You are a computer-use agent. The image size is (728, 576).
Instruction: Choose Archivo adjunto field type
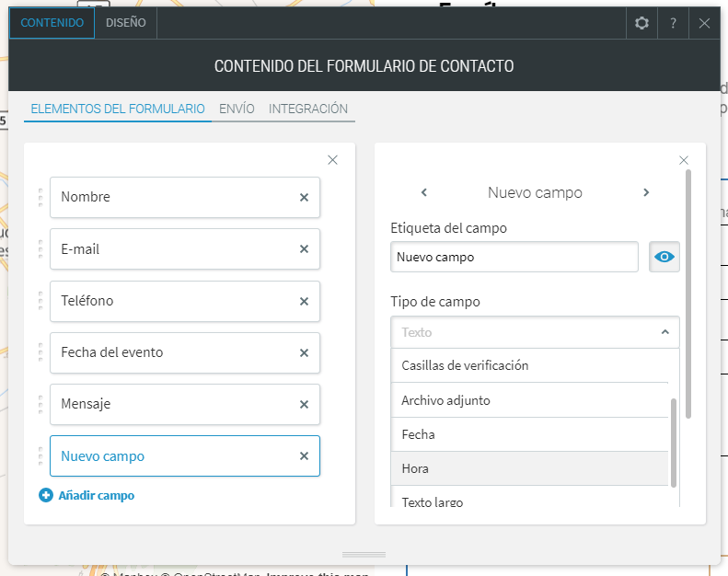[529, 400]
